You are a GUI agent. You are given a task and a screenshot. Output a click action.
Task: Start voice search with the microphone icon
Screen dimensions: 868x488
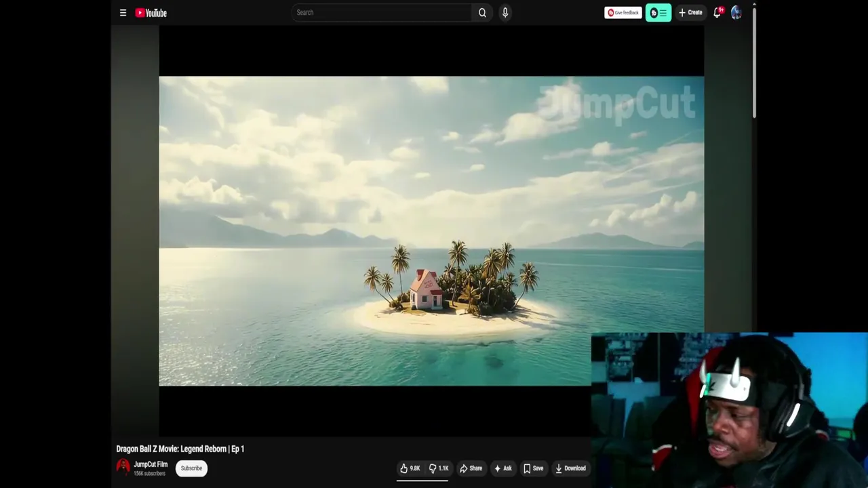pos(505,12)
